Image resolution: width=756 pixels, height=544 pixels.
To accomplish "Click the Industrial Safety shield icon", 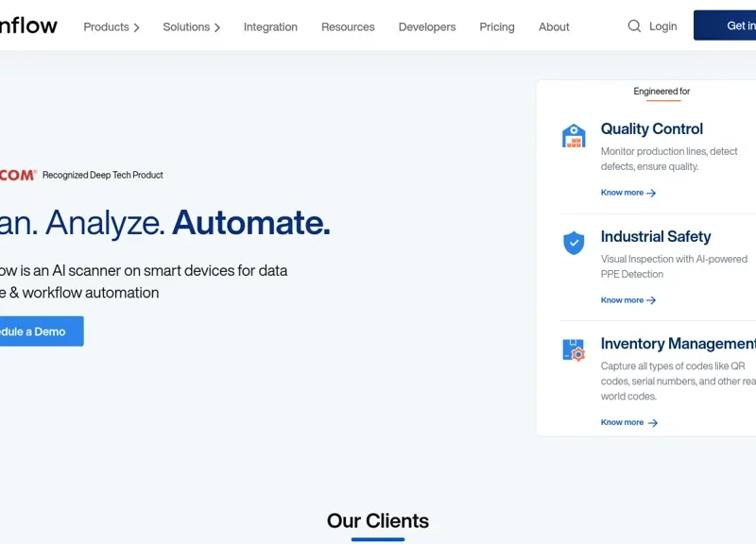I will click(x=574, y=244).
